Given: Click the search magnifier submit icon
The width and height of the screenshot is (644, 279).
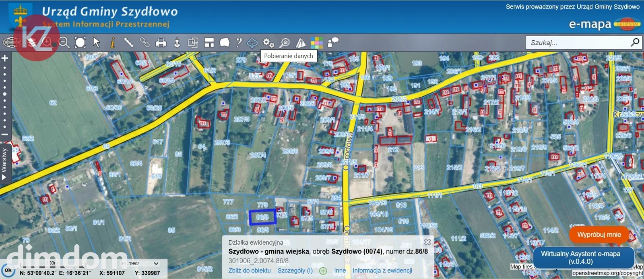Looking at the screenshot, I should (x=635, y=42).
